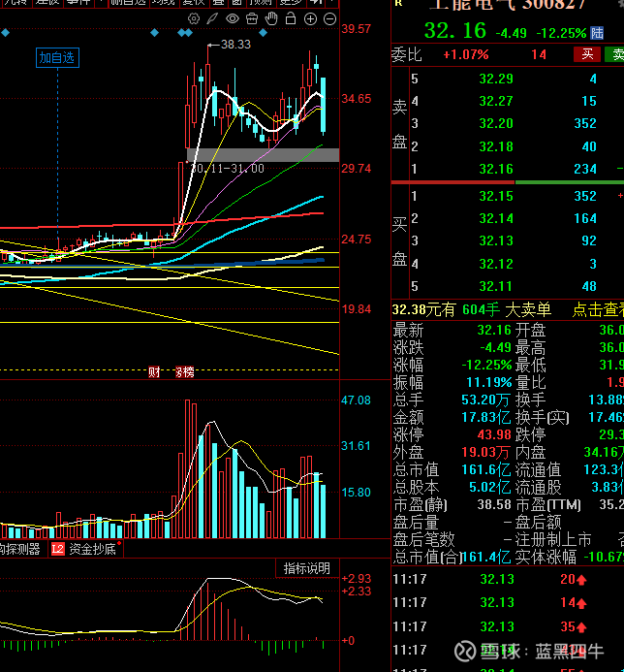The width and height of the screenshot is (624, 672).
Task: Click 金额 value 17.83亿
Action: pyautogui.click(x=486, y=417)
